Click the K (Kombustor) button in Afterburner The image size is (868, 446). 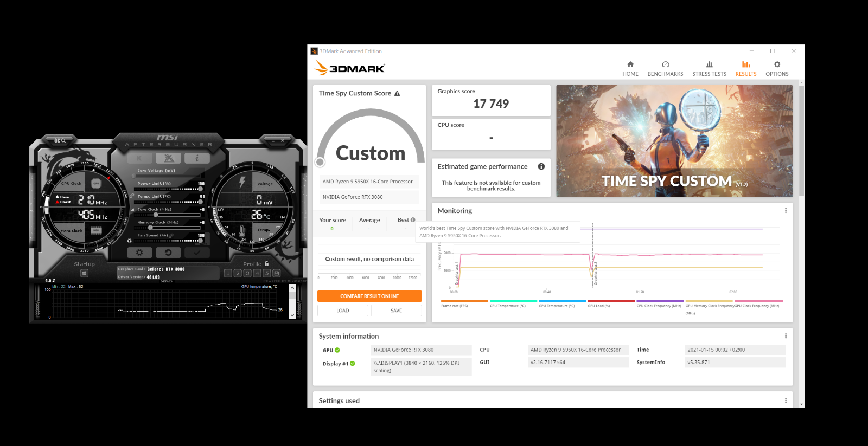point(139,158)
